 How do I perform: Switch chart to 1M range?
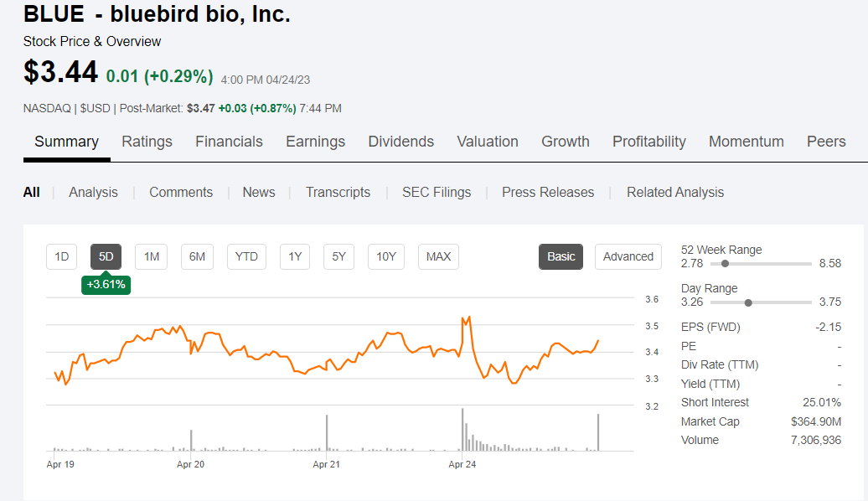coord(151,256)
